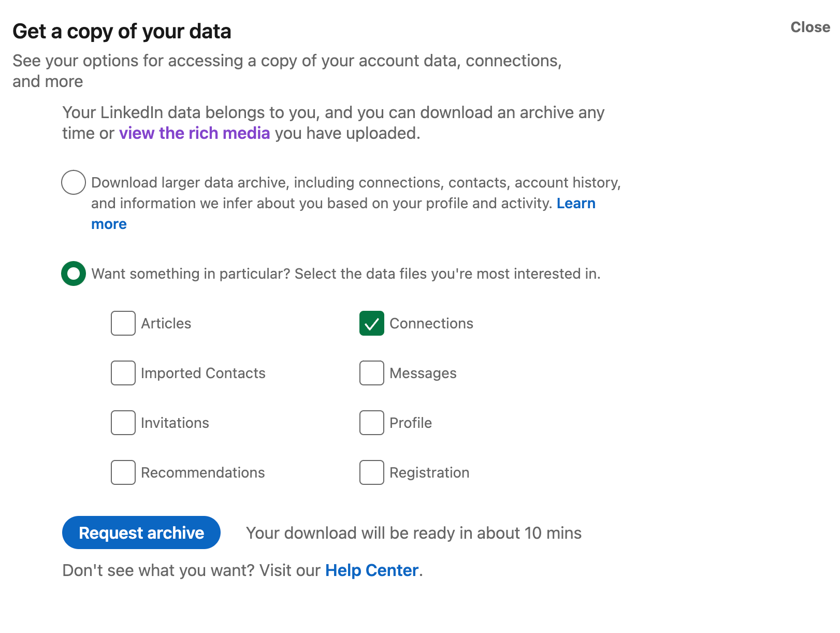
Task: Uncheck the Connections checkbox
Action: [372, 323]
